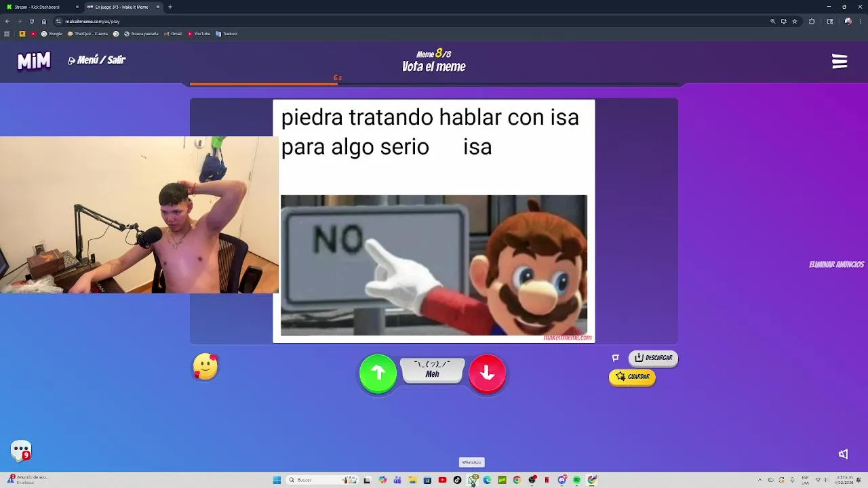Screen dimensions: 868x488
Task: Toggle game sound with speaker icon
Action: point(843,454)
